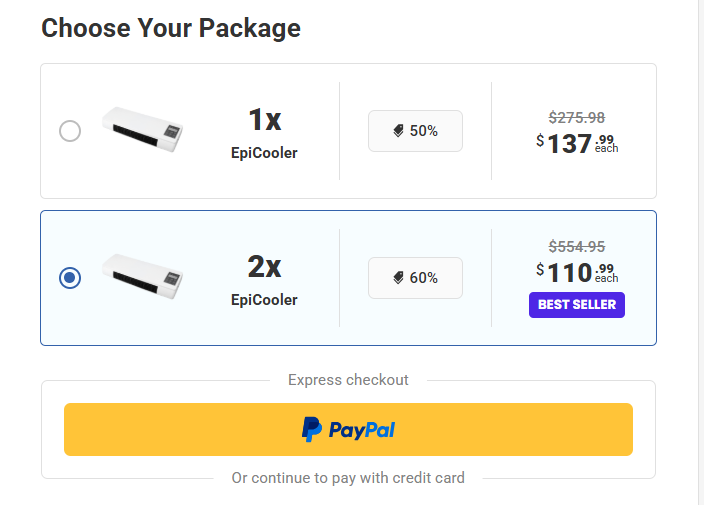
Task: Click the 1x EpiCooler package label
Action: point(265,132)
